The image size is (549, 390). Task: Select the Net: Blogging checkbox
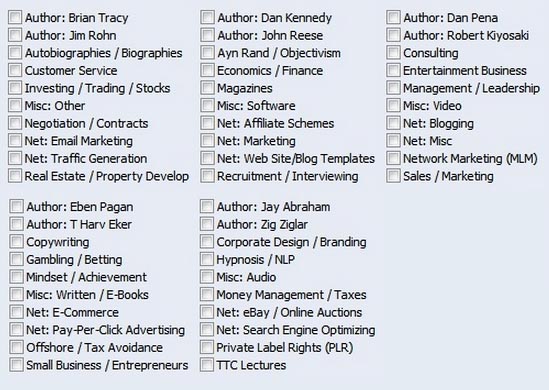[x=393, y=123]
